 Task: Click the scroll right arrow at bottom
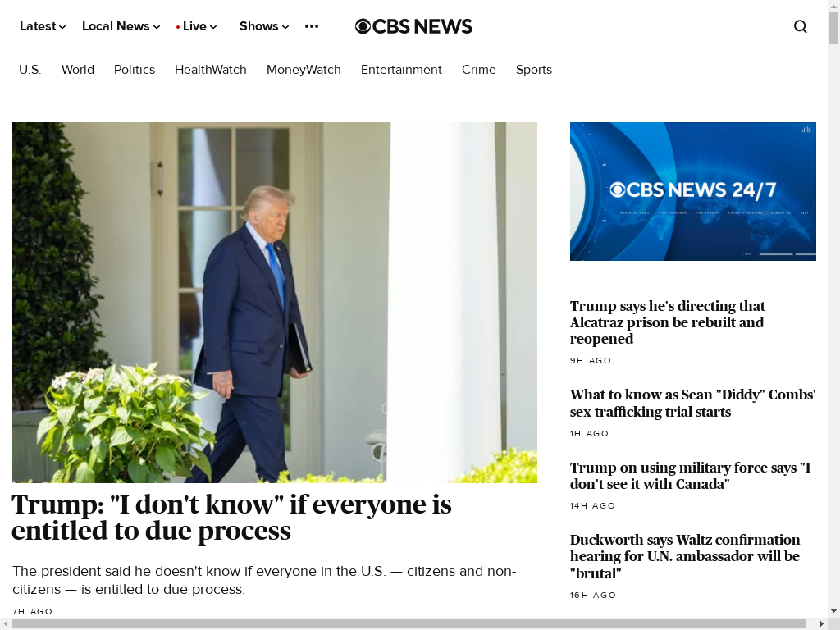click(x=821, y=624)
